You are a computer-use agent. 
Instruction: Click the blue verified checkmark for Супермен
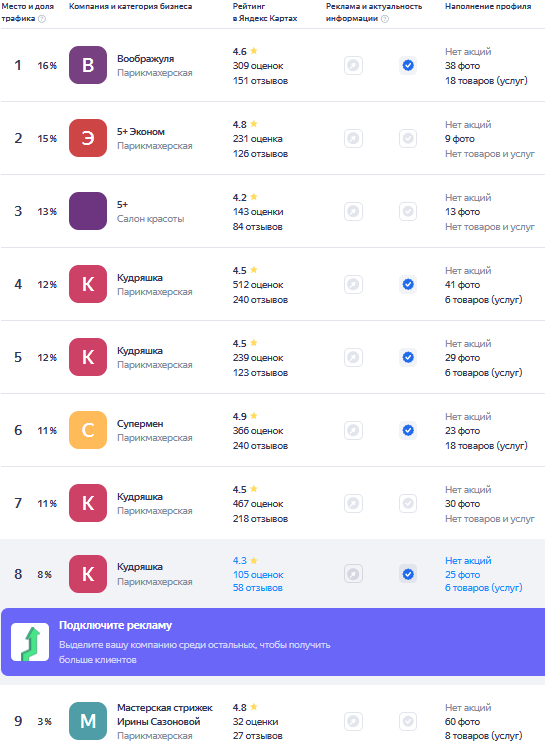(x=408, y=430)
